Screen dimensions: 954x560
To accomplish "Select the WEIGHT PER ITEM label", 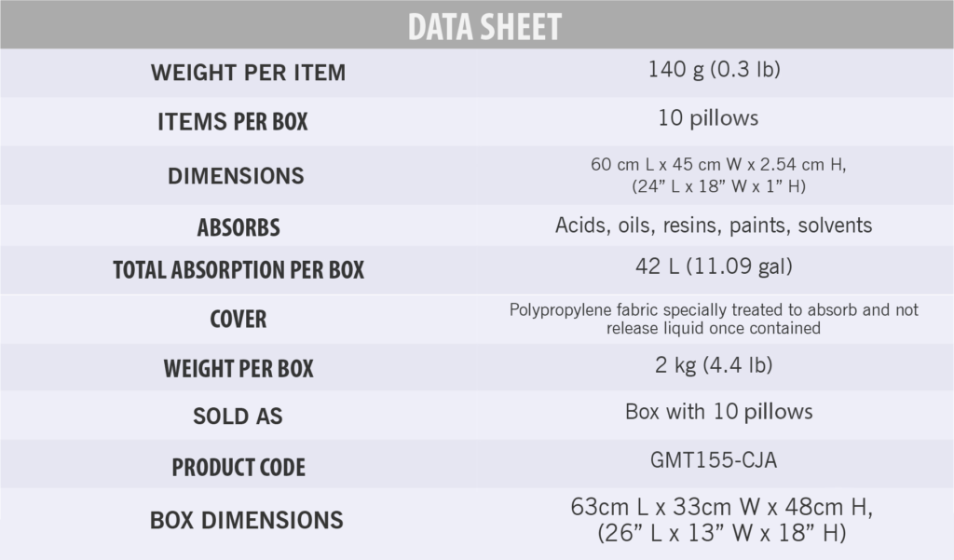I will (248, 73).
